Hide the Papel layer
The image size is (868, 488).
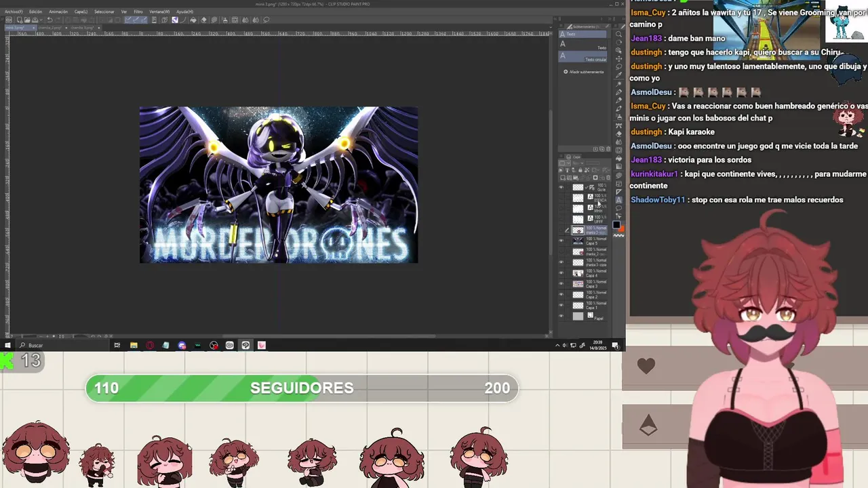pos(561,316)
